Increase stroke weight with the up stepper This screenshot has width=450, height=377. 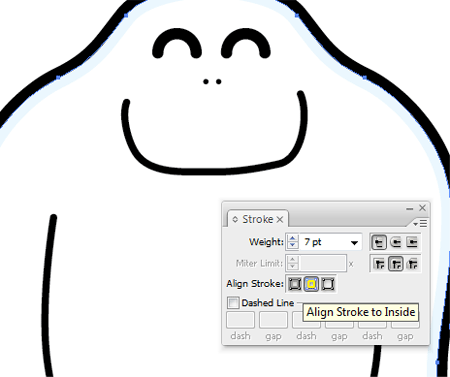click(x=292, y=238)
